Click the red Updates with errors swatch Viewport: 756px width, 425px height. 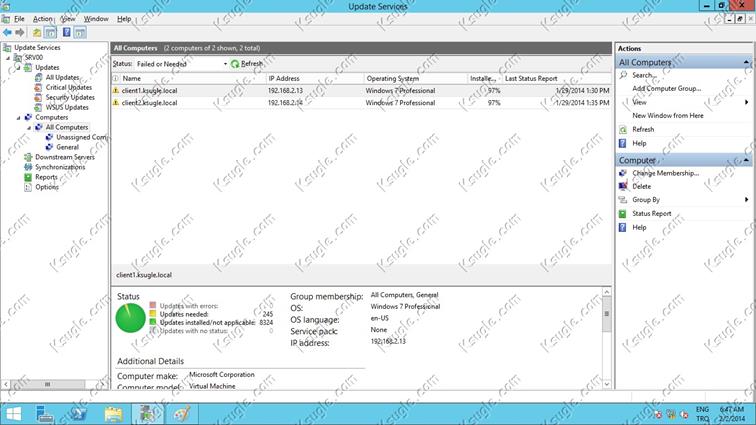coord(153,305)
